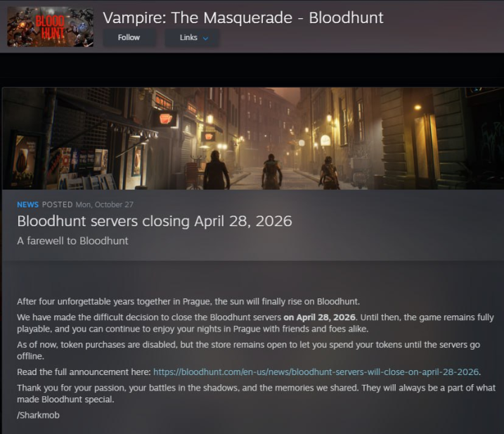This screenshot has width=504, height=434.
Task: Click the bold on April 28, 2026 text
Action: [320, 317]
